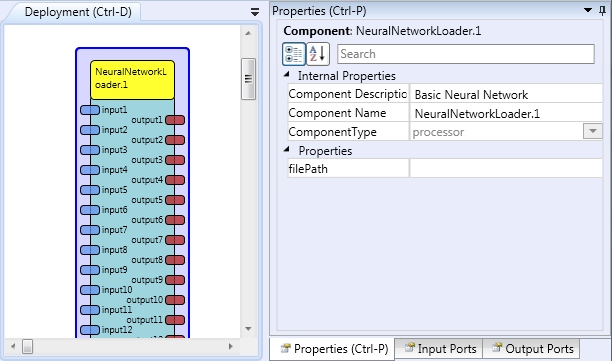This screenshot has width=612, height=361.
Task: Select the Deployment (Ctrl-D) tab
Action: point(78,12)
